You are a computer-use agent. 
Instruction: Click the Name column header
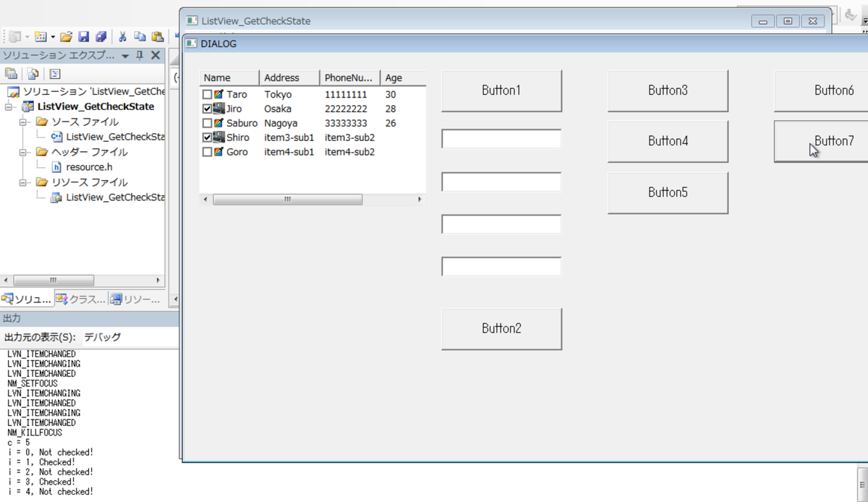229,77
